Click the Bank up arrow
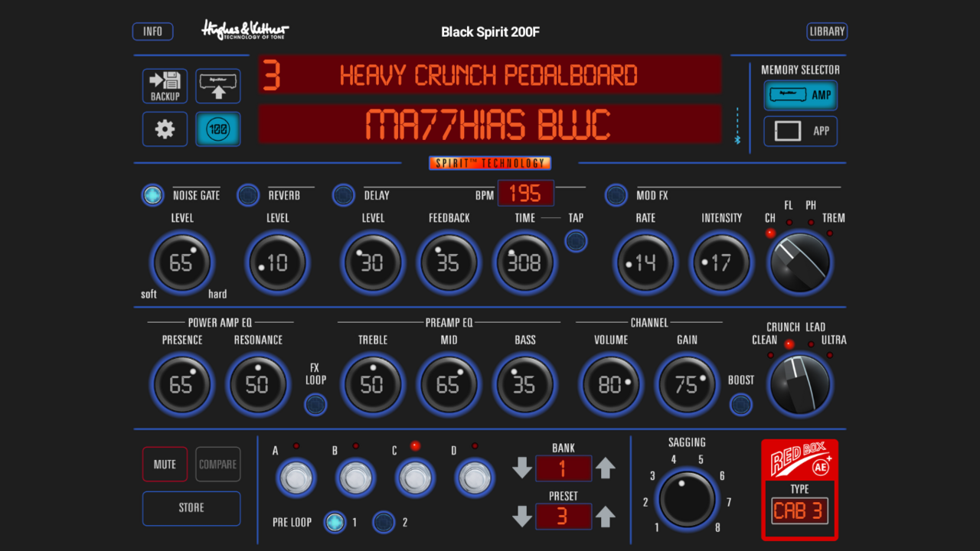The image size is (980, 551). (606, 468)
